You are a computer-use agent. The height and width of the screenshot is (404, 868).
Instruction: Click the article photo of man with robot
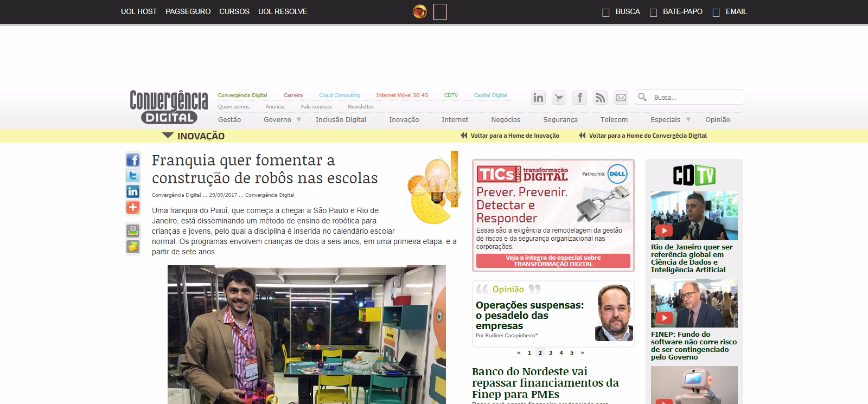307,335
